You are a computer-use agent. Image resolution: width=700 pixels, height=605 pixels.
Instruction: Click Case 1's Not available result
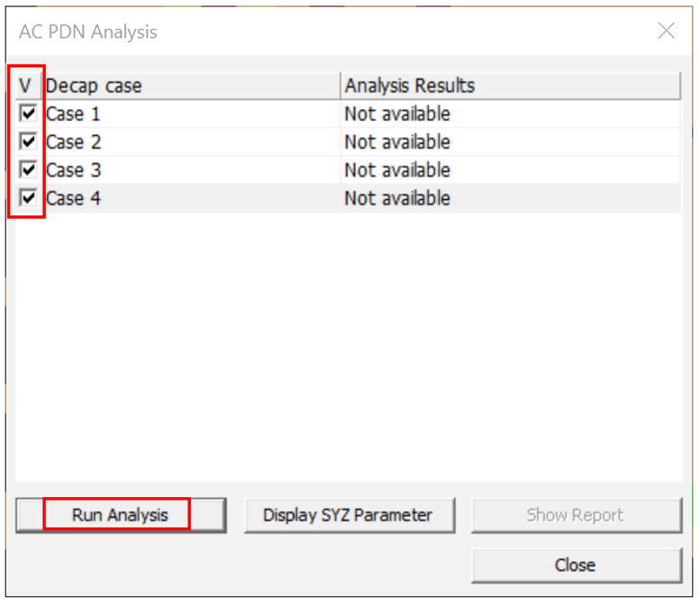(x=397, y=114)
